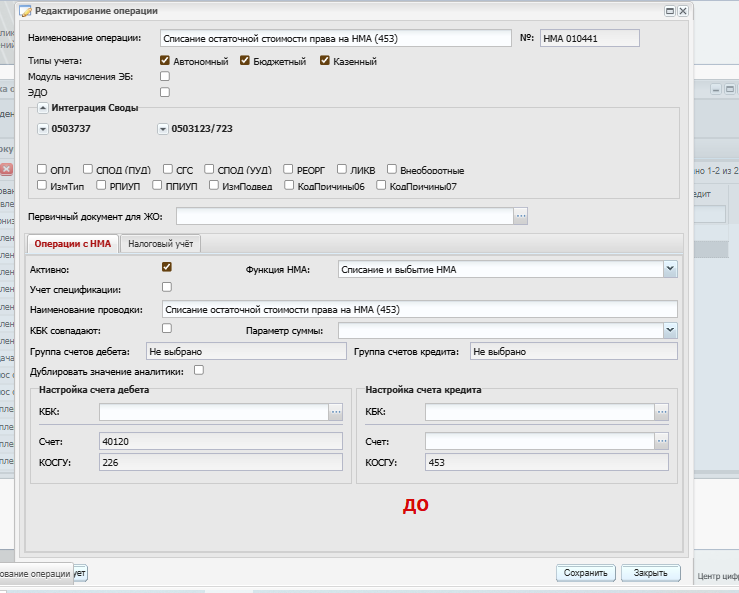The height and width of the screenshot is (593, 739).
Task: Check the Внеоборотные option
Action: pyautogui.click(x=392, y=169)
